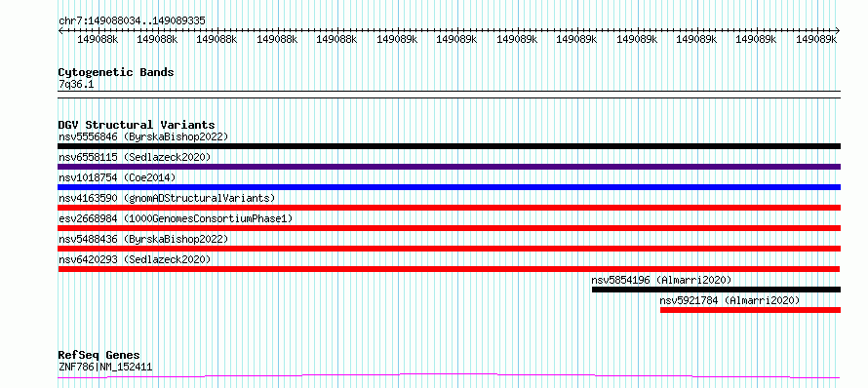The width and height of the screenshot is (868, 388).
Task: Select the red bar under nsv6420293
Action: (x=449, y=269)
